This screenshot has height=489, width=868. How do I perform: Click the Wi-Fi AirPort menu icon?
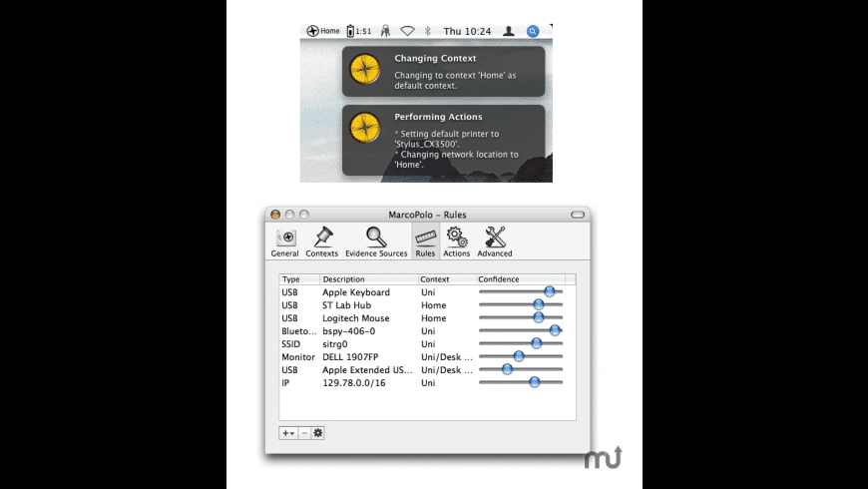pyautogui.click(x=407, y=31)
